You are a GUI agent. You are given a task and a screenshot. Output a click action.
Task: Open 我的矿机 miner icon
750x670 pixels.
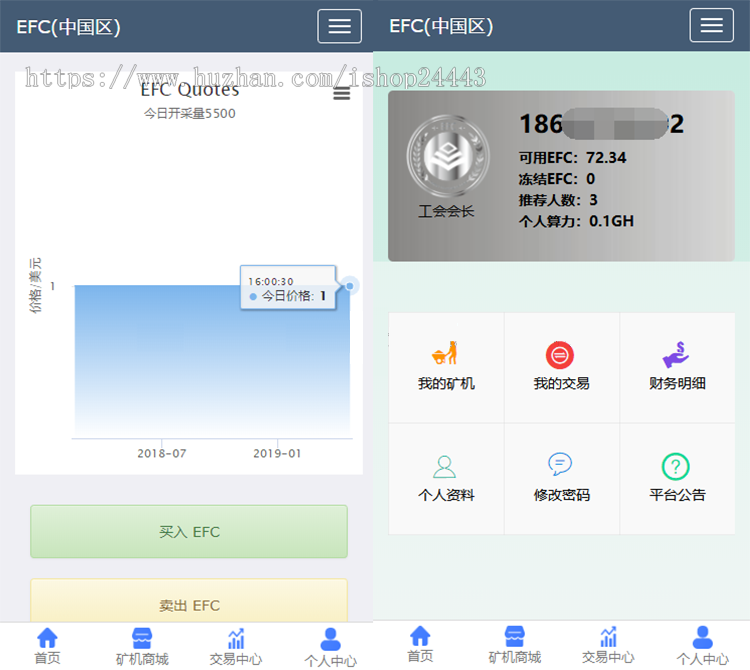pyautogui.click(x=445, y=353)
